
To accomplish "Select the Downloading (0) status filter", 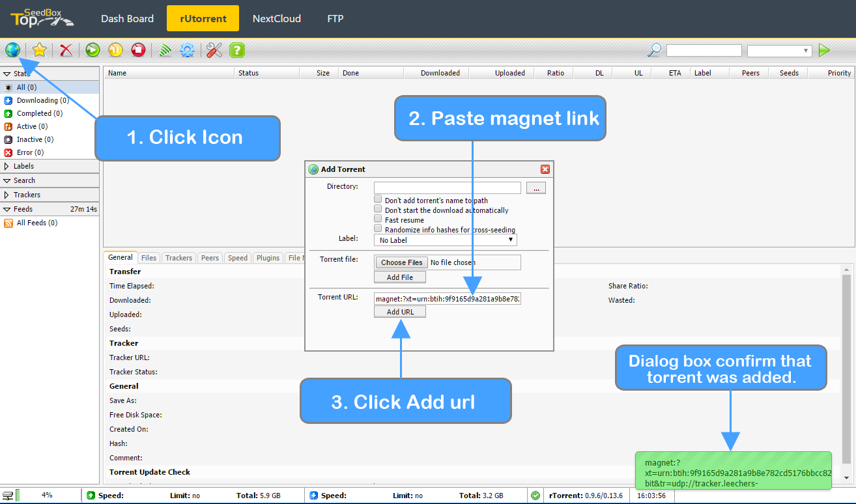I will [x=43, y=100].
